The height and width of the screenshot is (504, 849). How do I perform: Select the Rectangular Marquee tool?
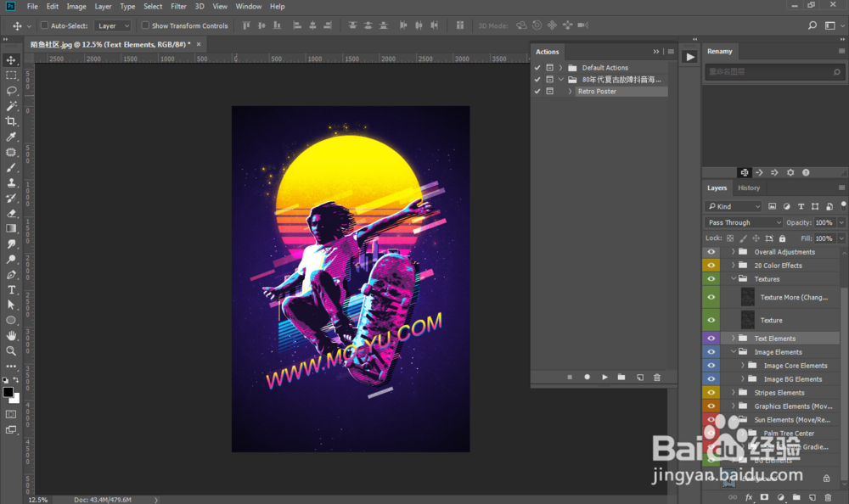(x=11, y=76)
